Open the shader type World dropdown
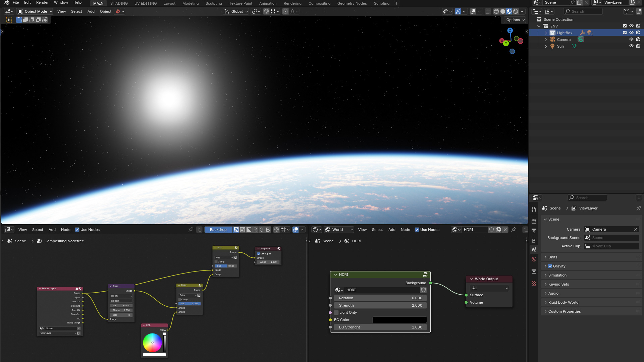Image resolution: width=644 pixels, height=362 pixels. point(339,230)
